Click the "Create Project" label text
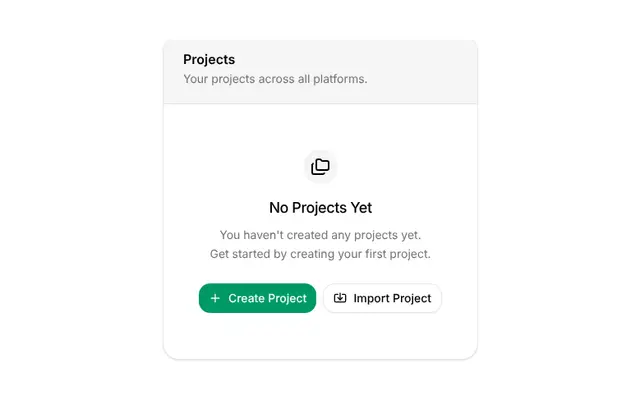640x400 pixels. coord(267,298)
